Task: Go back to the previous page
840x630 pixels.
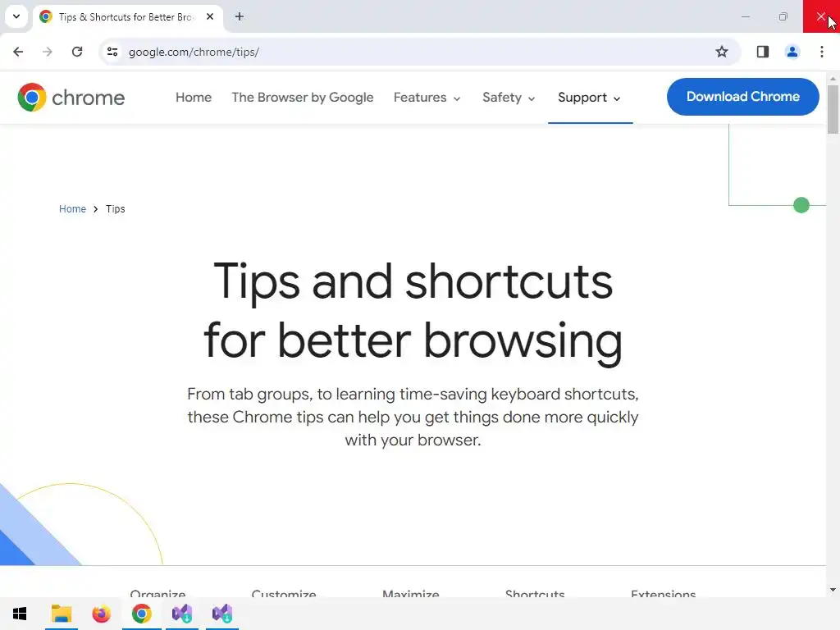Action: [18, 52]
